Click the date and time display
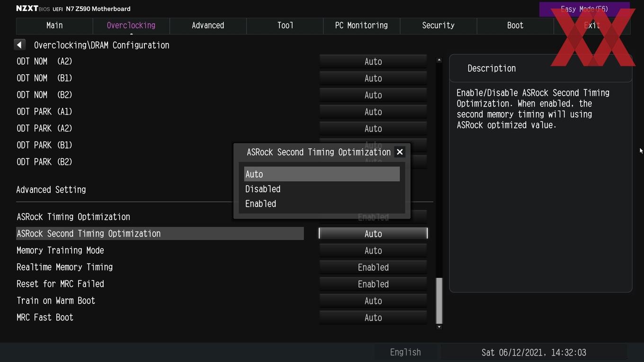644x362 pixels. [x=534, y=353]
